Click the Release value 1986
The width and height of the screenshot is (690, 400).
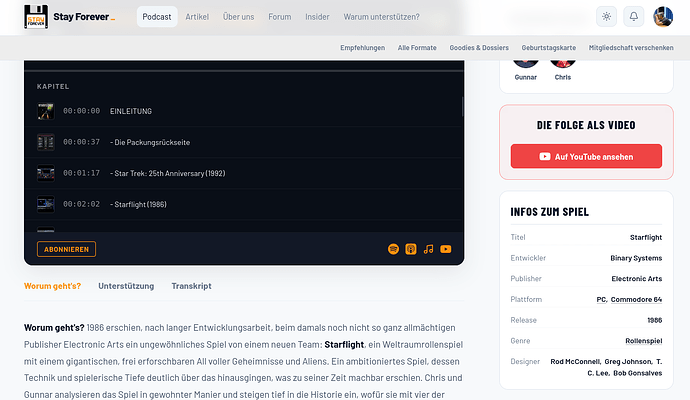pos(655,320)
